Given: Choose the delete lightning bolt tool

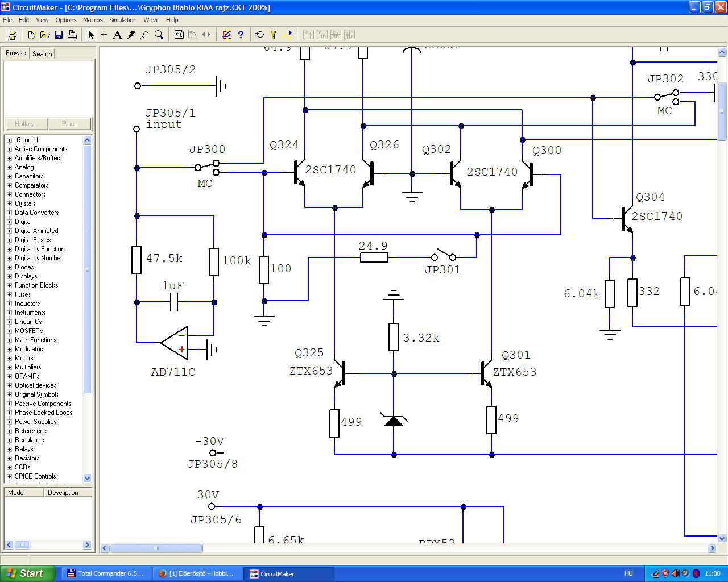Looking at the screenshot, I should pyautogui.click(x=131, y=35).
